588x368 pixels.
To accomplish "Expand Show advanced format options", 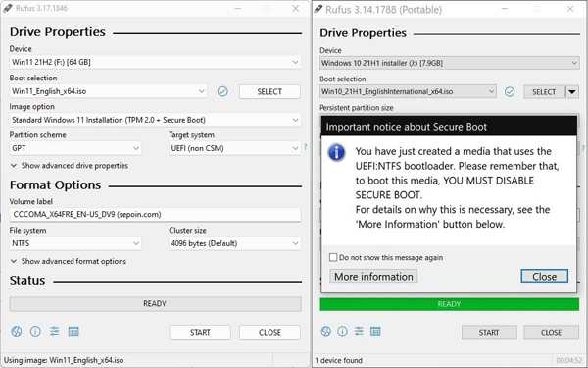I will click(x=69, y=261).
